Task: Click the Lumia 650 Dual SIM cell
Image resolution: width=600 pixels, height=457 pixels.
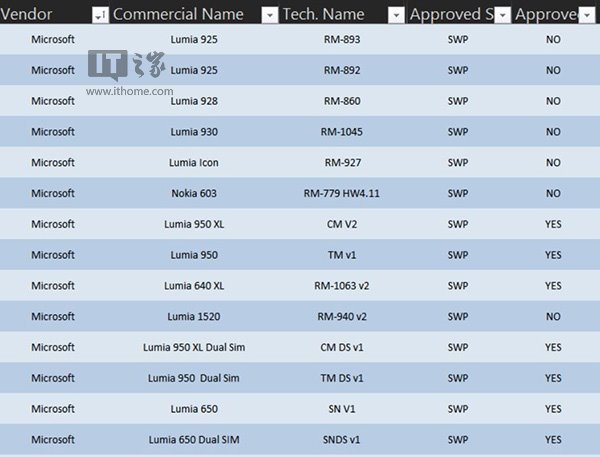Action: [194, 439]
